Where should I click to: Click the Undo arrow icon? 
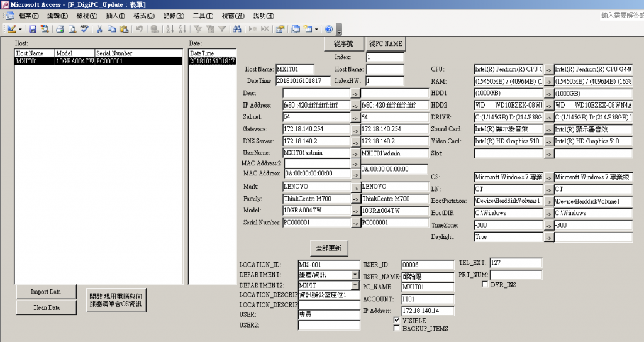(140, 29)
